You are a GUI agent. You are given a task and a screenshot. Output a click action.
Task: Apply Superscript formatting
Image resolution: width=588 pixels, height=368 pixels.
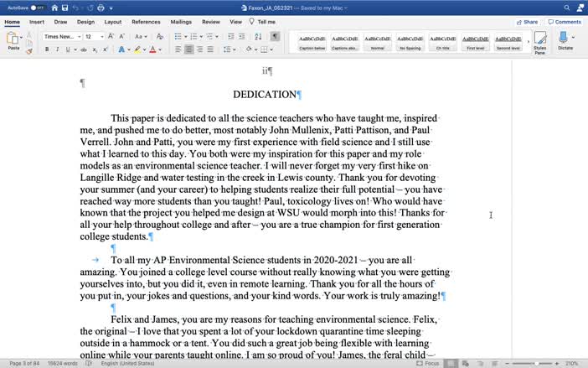[106, 49]
